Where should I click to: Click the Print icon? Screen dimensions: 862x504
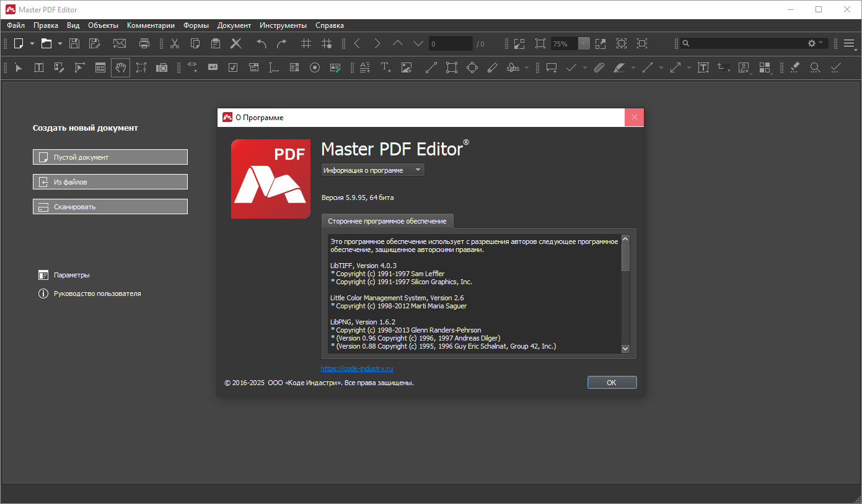144,43
